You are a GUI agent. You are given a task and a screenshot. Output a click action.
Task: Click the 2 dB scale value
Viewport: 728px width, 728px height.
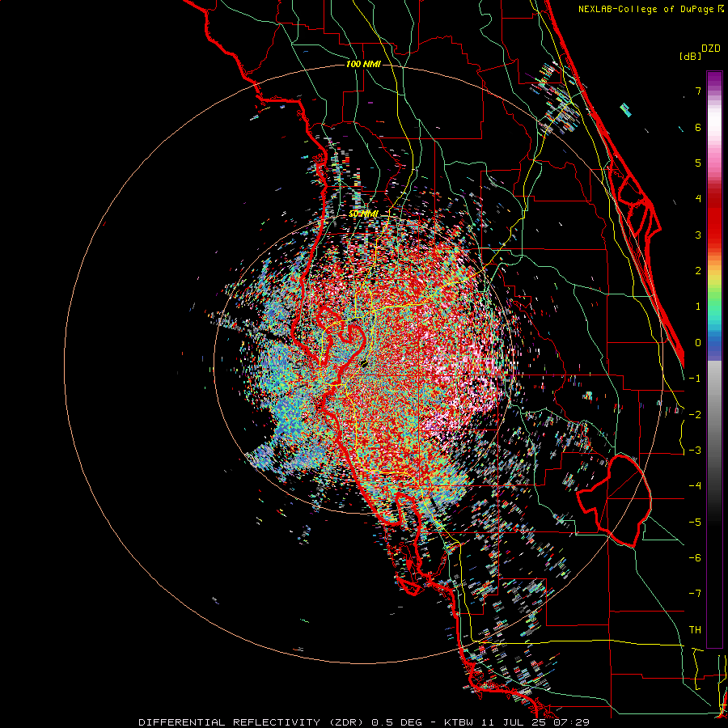[x=698, y=271]
